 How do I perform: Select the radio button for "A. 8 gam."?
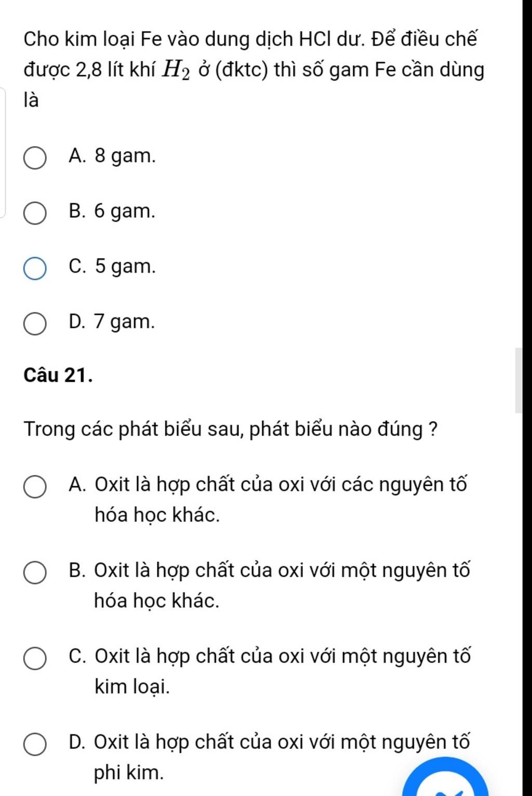click(x=35, y=158)
